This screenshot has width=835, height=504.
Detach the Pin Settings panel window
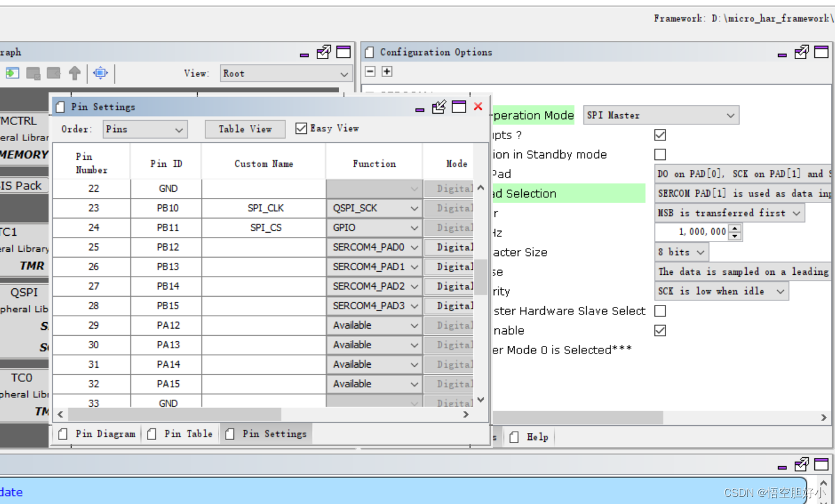(x=439, y=107)
